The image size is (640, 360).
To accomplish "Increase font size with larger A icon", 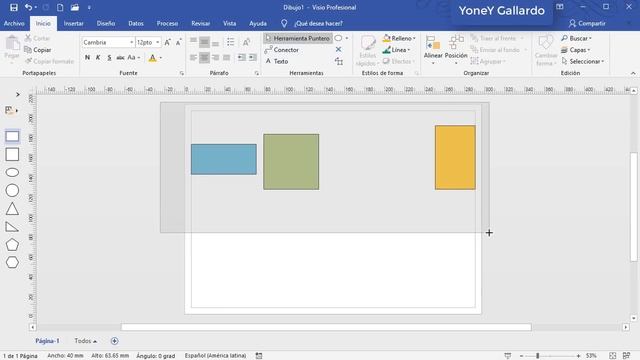I will [x=167, y=42].
